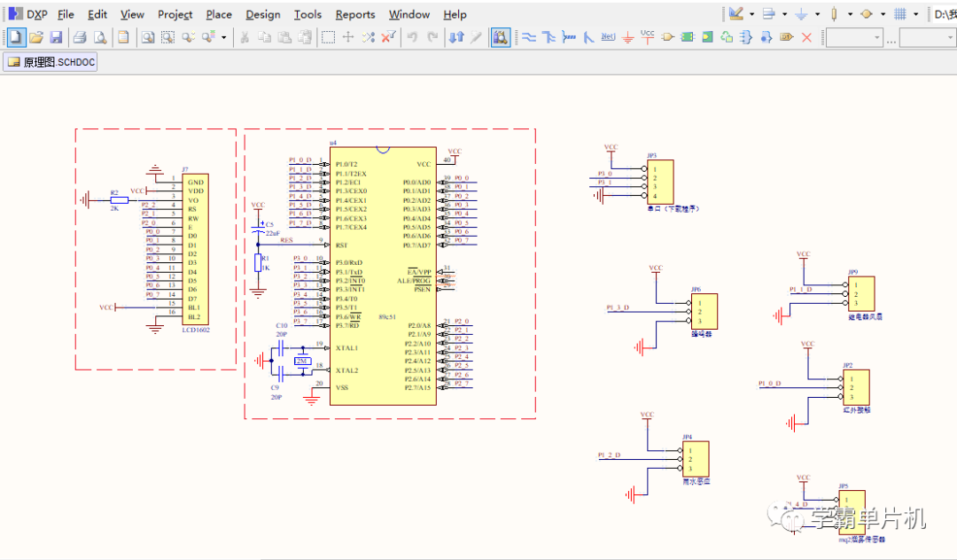Select the Place Net Label tool
Viewport: 957px width, 560px height.
tap(608, 37)
